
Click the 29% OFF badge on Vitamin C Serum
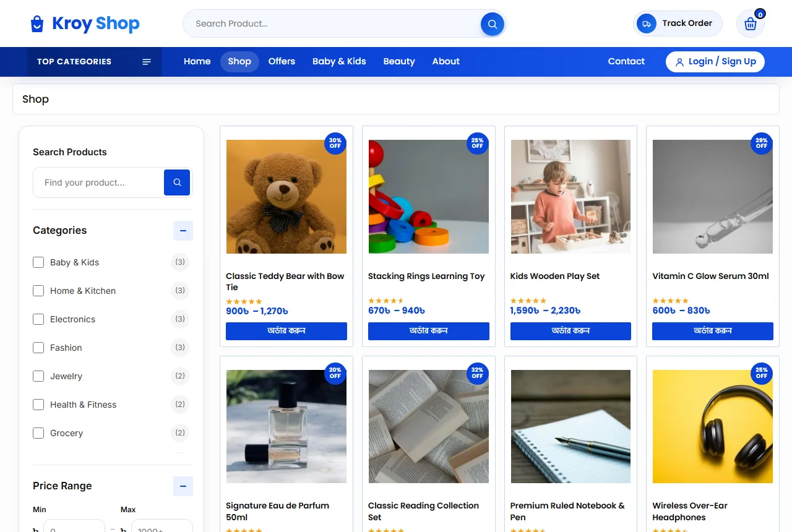[762, 144]
